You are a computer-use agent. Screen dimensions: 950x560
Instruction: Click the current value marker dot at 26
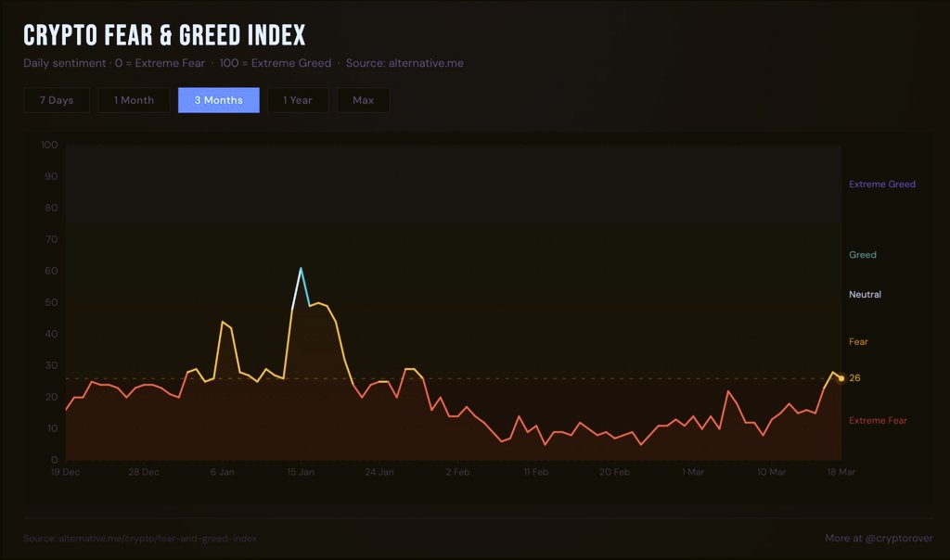tap(841, 378)
